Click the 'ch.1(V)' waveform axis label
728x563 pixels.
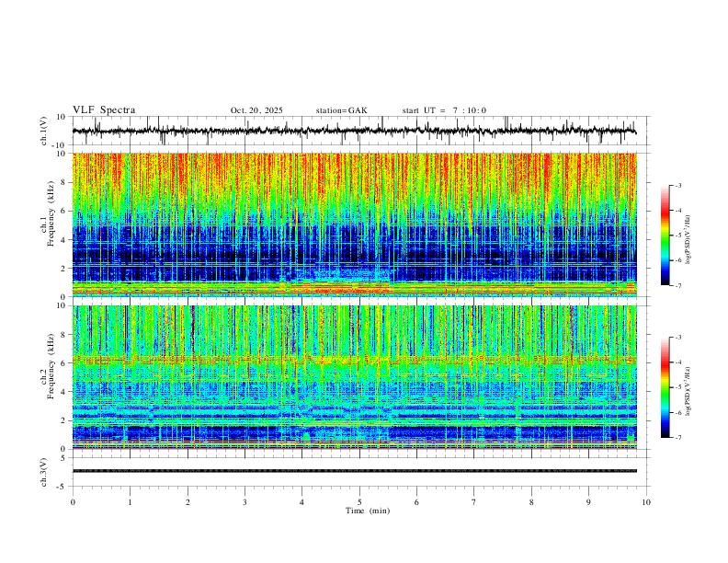coord(44,131)
